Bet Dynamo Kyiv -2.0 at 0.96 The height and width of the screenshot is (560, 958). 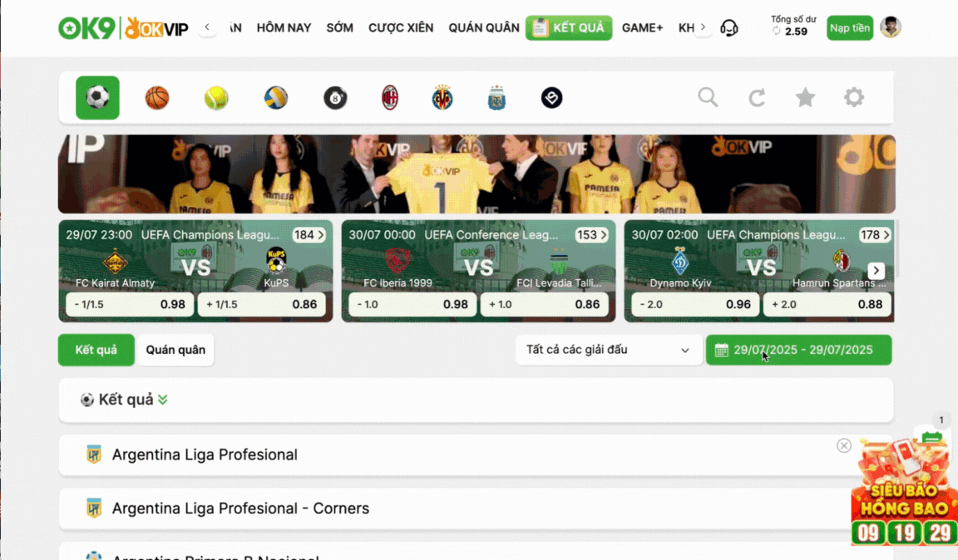(695, 304)
